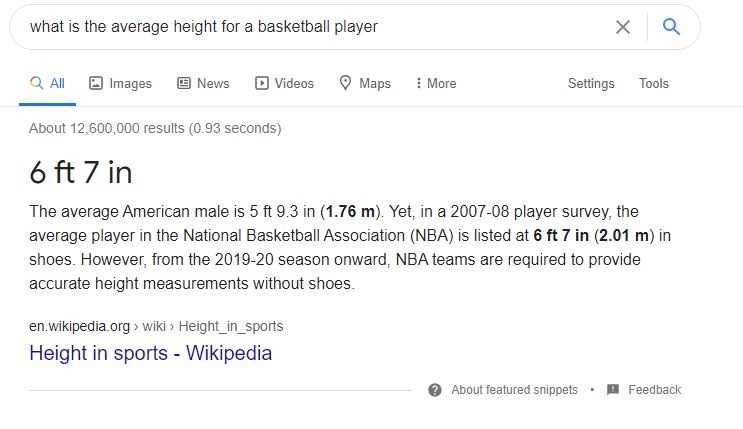Click the Videos tab play icon
The width and height of the screenshot is (743, 429).
(x=262, y=84)
